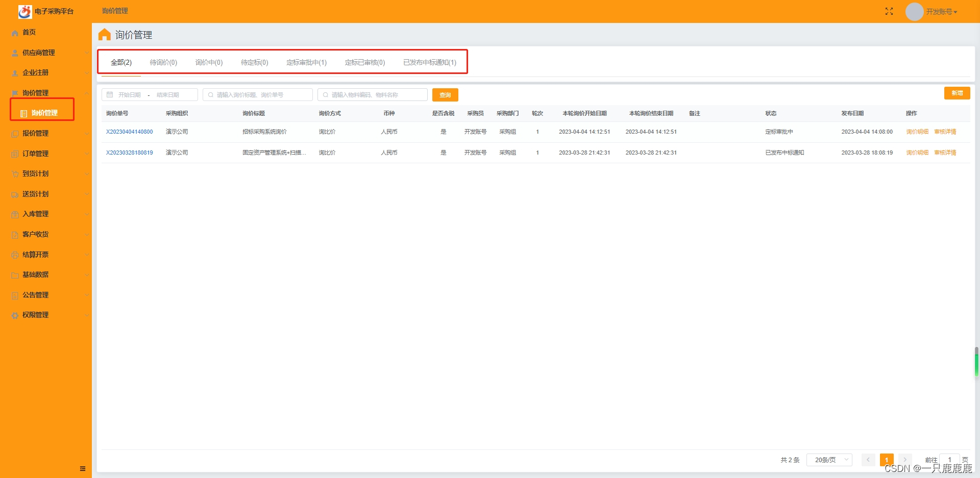Screen dimensions: 980x478
Task: Open the 开发账号 account dropdown
Action: 942,12
